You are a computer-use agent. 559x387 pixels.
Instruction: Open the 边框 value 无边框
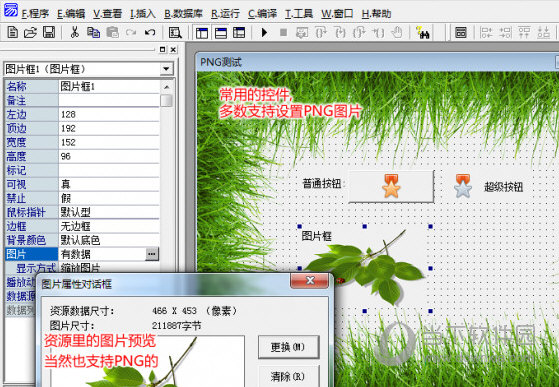(x=109, y=226)
